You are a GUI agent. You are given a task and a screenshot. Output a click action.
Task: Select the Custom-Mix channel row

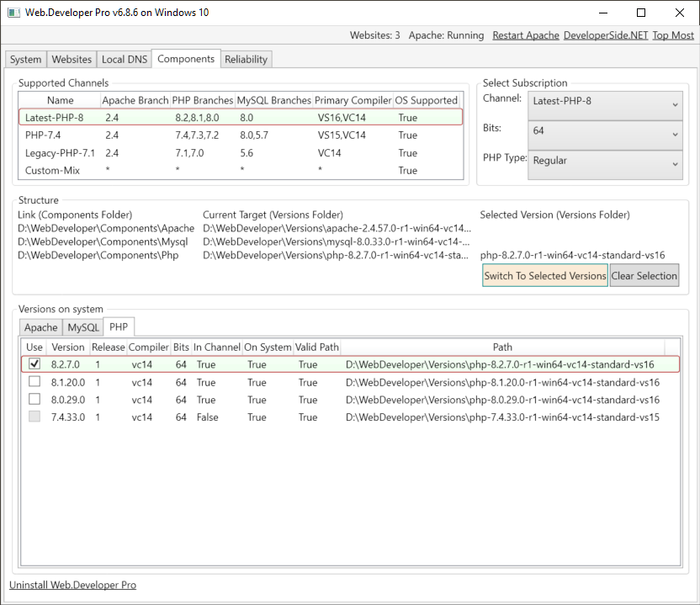click(x=241, y=170)
